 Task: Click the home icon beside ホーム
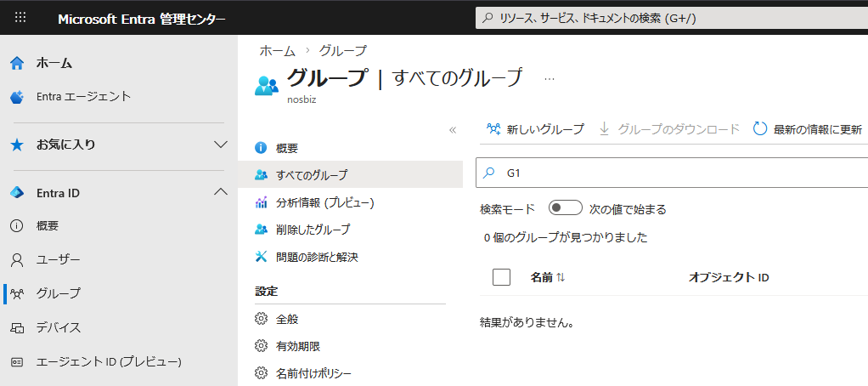(17, 64)
